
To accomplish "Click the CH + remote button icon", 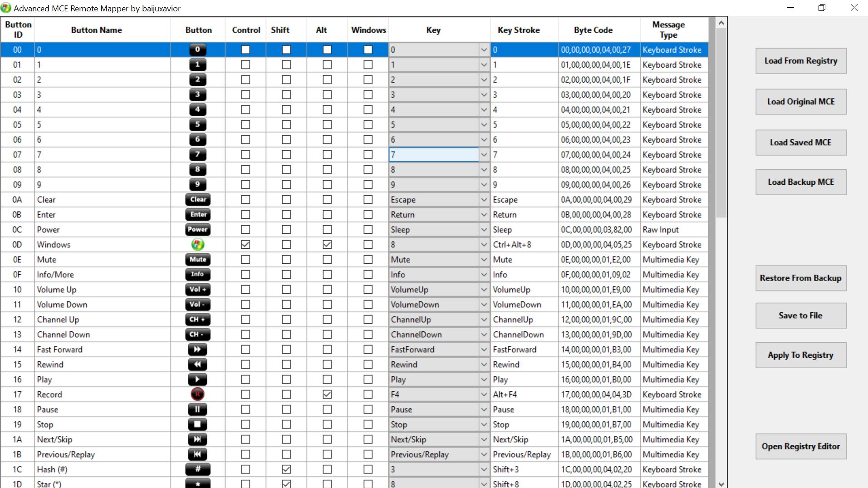I will pyautogui.click(x=197, y=319).
